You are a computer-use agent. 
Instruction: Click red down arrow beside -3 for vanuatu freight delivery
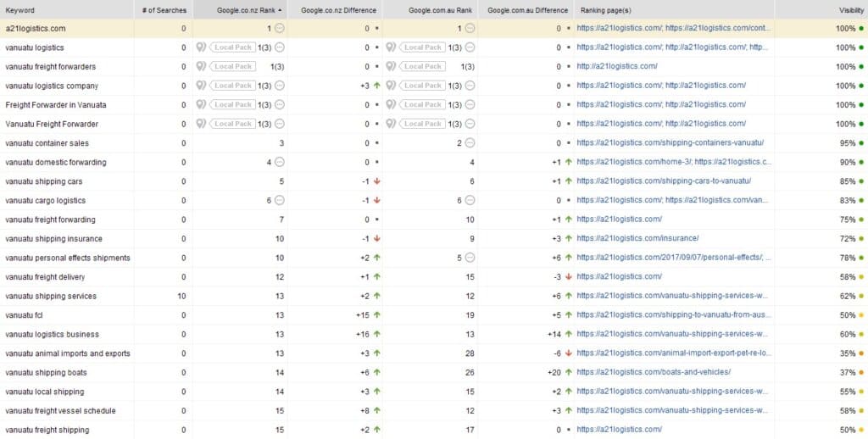pyautogui.click(x=569, y=277)
